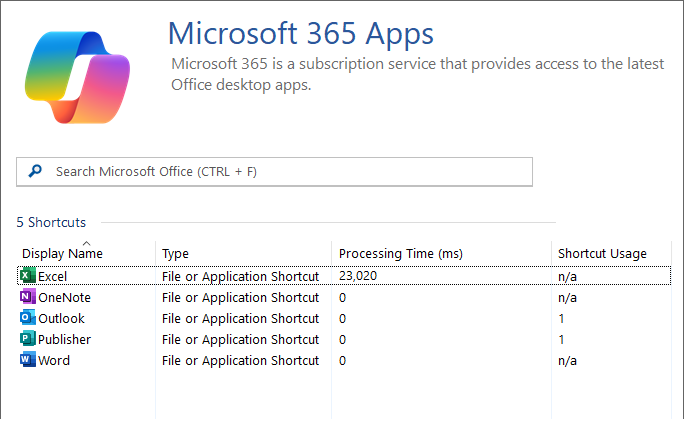Sort by Processing Time (ms) column

[x=400, y=254]
